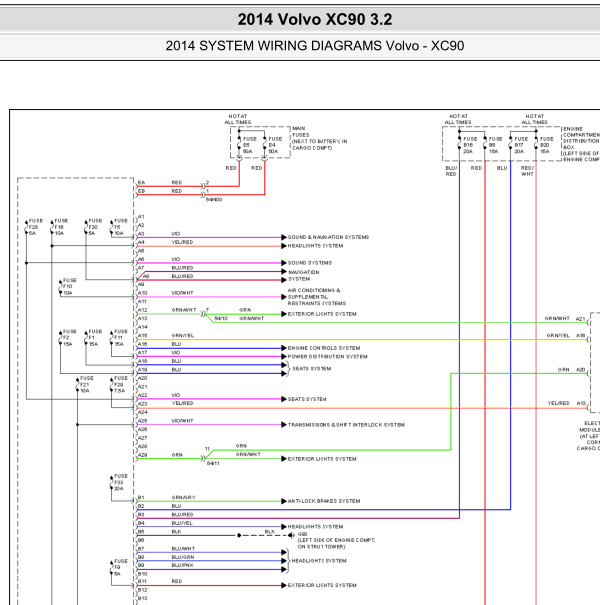Click 'VIO/WHT' wire label at pin A10
This screenshot has height=605, width=600.
[182, 293]
